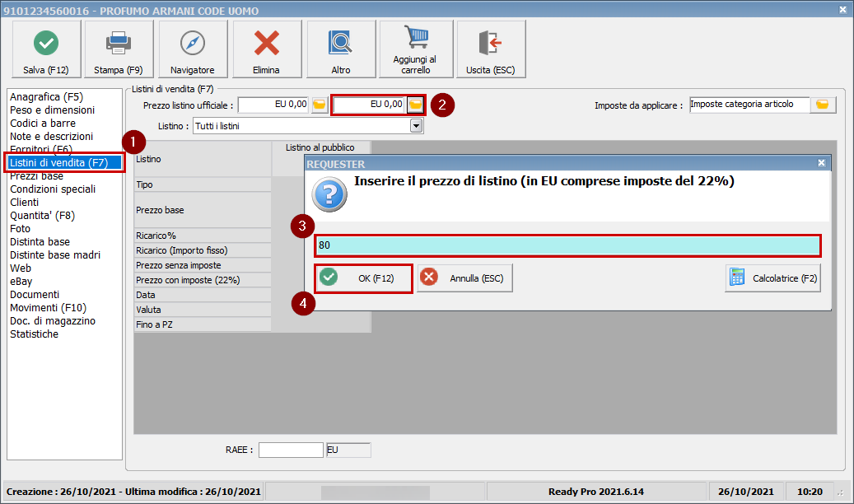Open the Altro magnifier icon
Image resolution: width=854 pixels, height=504 pixels.
[x=340, y=43]
